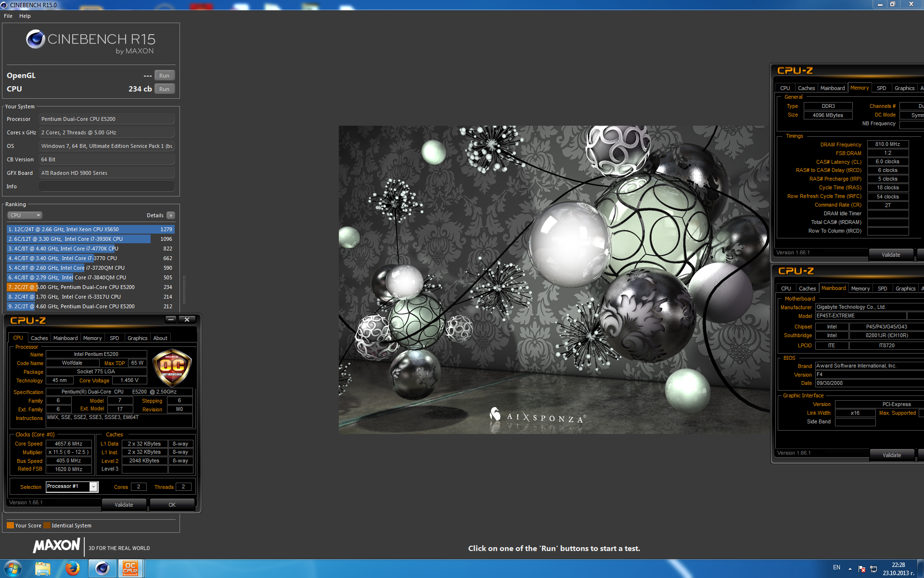Image resolution: width=924 pixels, height=578 pixels.
Task: Select ranking row 3 Core i7-4770K
Action: [90, 249]
